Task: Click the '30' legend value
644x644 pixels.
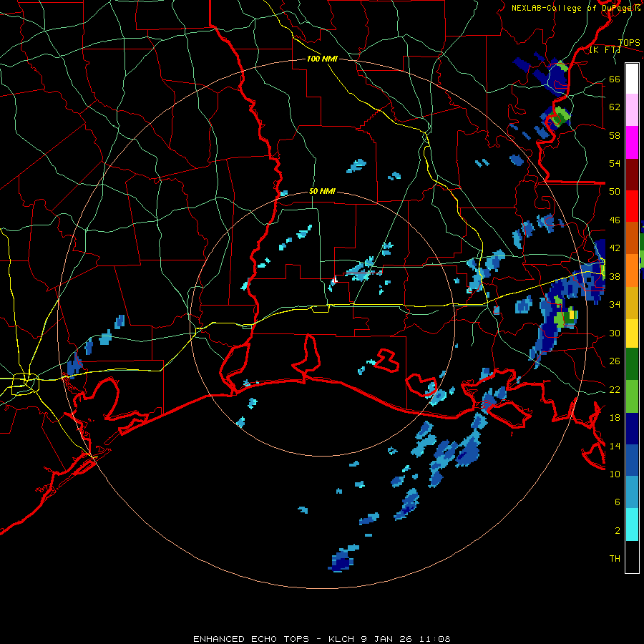Action: (x=615, y=333)
